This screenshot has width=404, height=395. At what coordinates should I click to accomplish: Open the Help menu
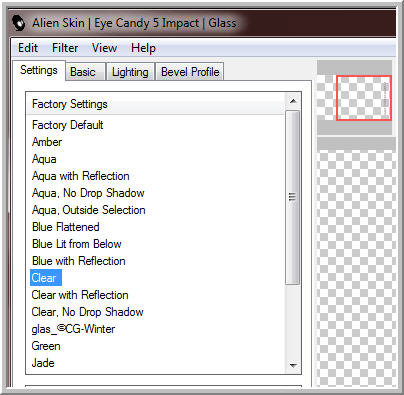[143, 48]
